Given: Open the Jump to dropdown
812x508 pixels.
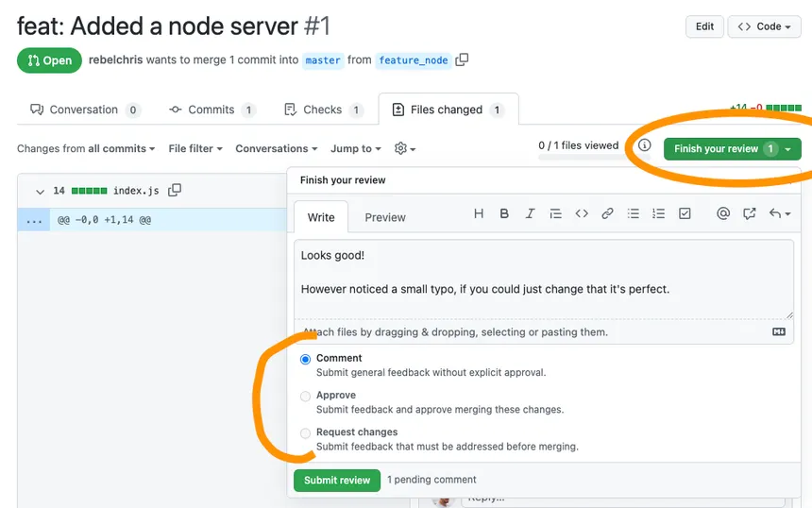Looking at the screenshot, I should (x=356, y=148).
